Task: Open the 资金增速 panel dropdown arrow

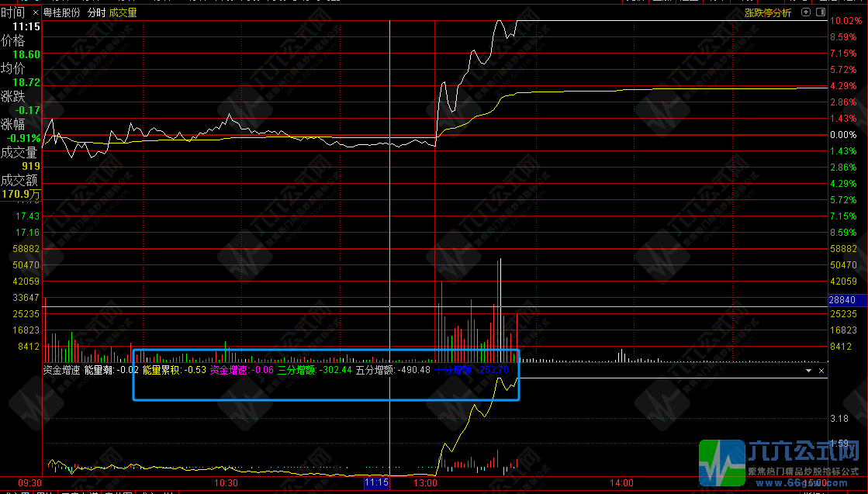Action: click(809, 371)
